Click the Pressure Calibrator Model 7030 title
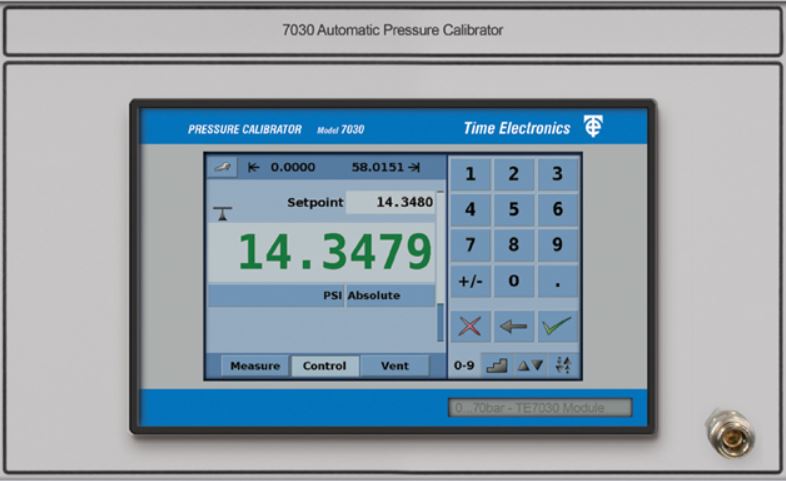786x481 pixels. click(276, 129)
